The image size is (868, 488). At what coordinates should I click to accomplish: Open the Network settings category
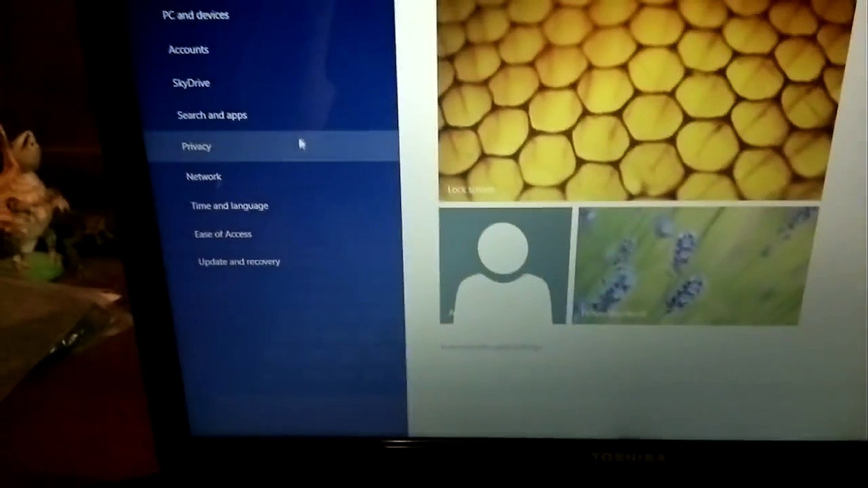pyautogui.click(x=203, y=177)
